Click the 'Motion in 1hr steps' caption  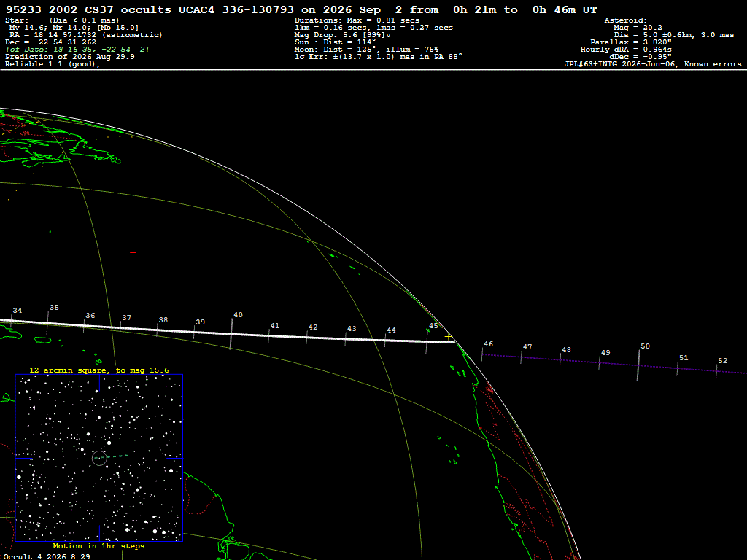point(98,545)
